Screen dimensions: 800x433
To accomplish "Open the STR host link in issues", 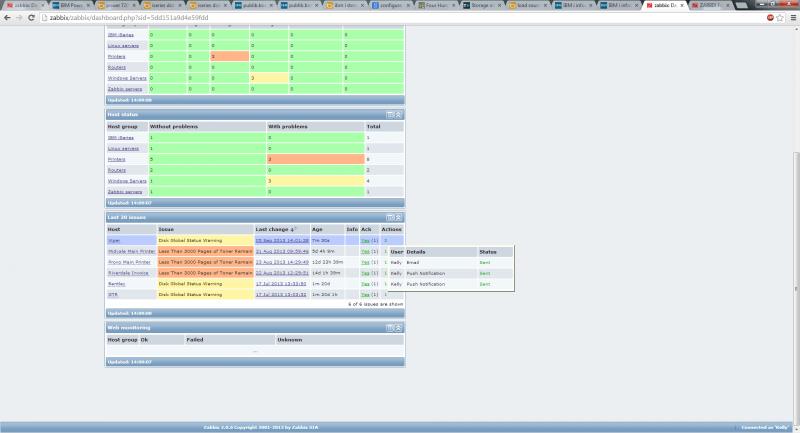I will (x=112, y=294).
